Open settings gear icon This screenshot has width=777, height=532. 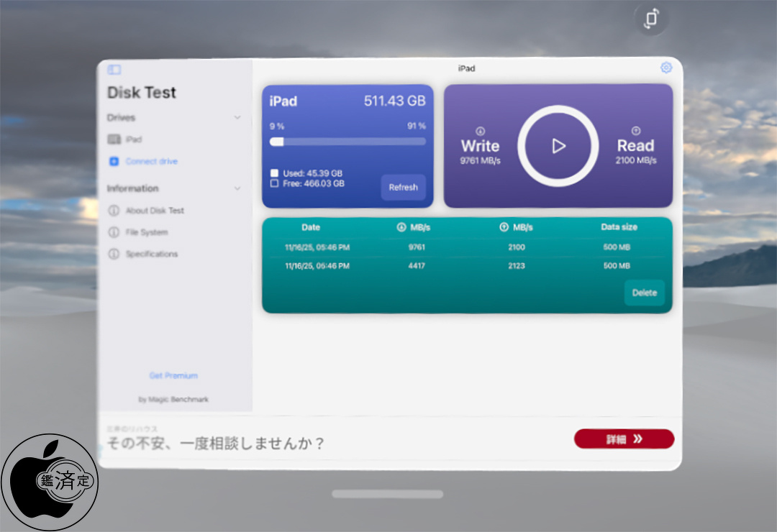coord(666,68)
